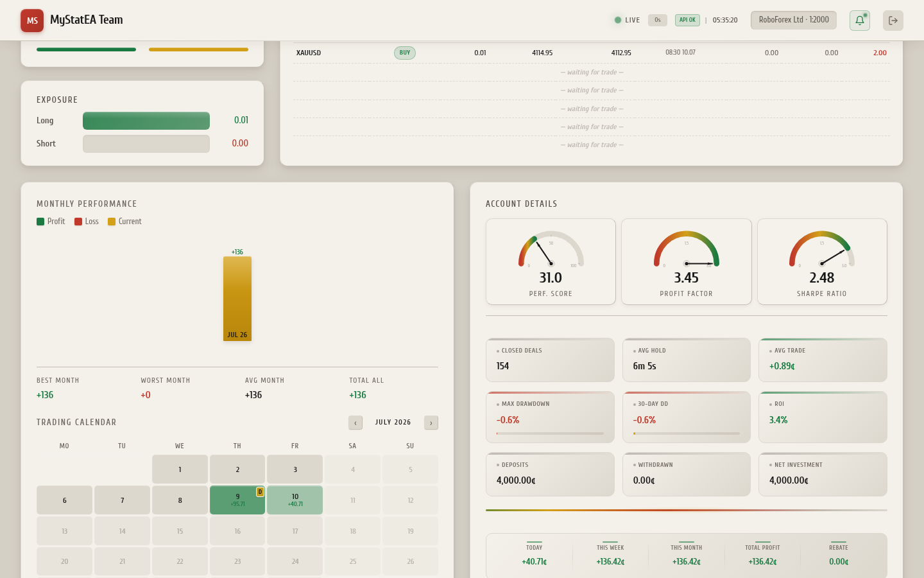Click the 4114.95 open price cell
The width and height of the screenshot is (924, 578).
coord(542,53)
